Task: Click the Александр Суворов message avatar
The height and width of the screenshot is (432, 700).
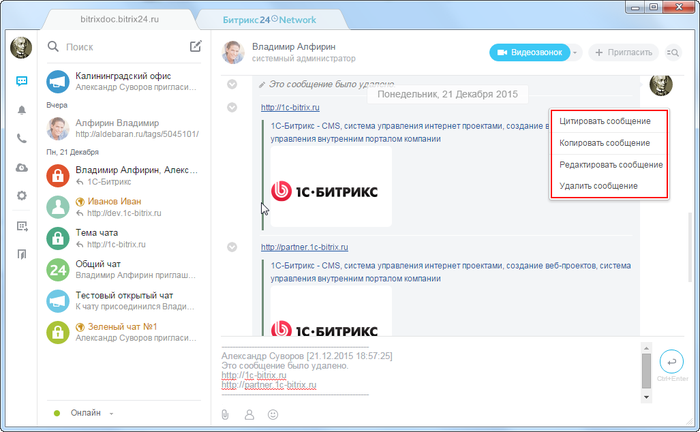Action: pos(661,85)
